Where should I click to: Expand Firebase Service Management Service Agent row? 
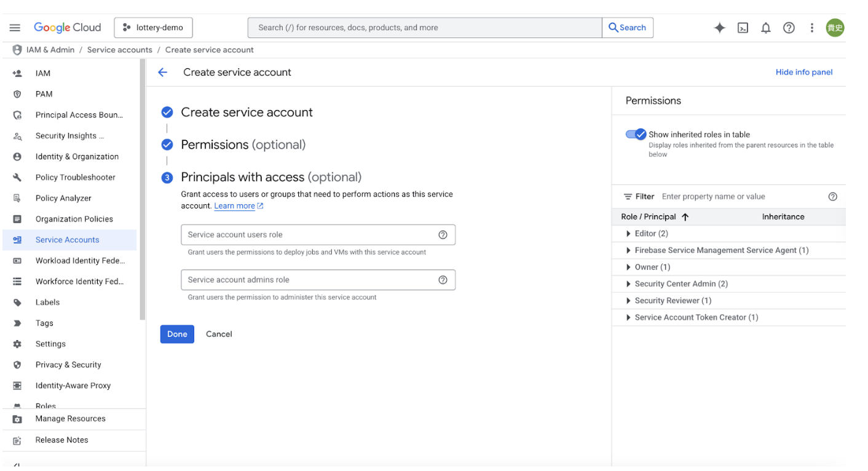(x=628, y=250)
